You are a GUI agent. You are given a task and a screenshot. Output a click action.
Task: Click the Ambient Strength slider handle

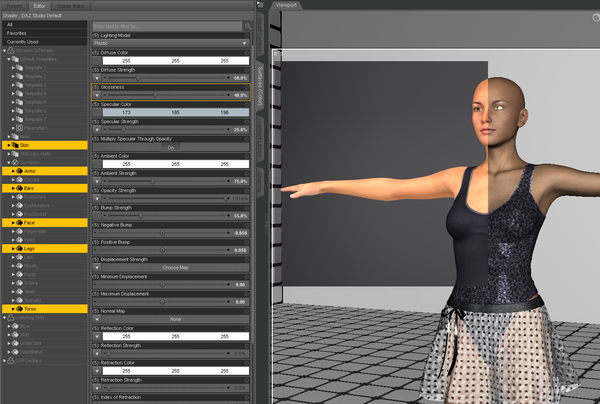click(152, 181)
